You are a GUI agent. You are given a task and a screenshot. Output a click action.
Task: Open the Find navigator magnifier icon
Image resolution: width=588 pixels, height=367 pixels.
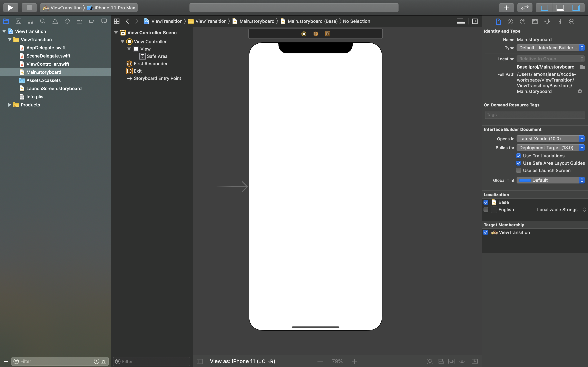point(43,21)
